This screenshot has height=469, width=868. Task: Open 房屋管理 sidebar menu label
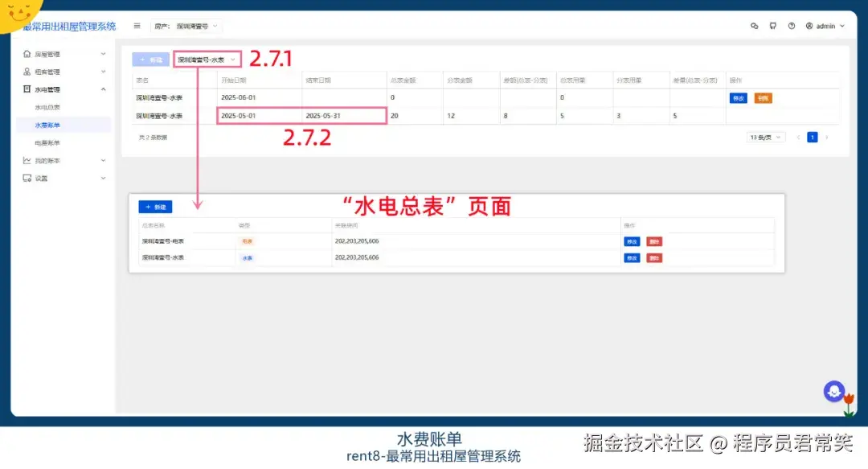click(47, 55)
